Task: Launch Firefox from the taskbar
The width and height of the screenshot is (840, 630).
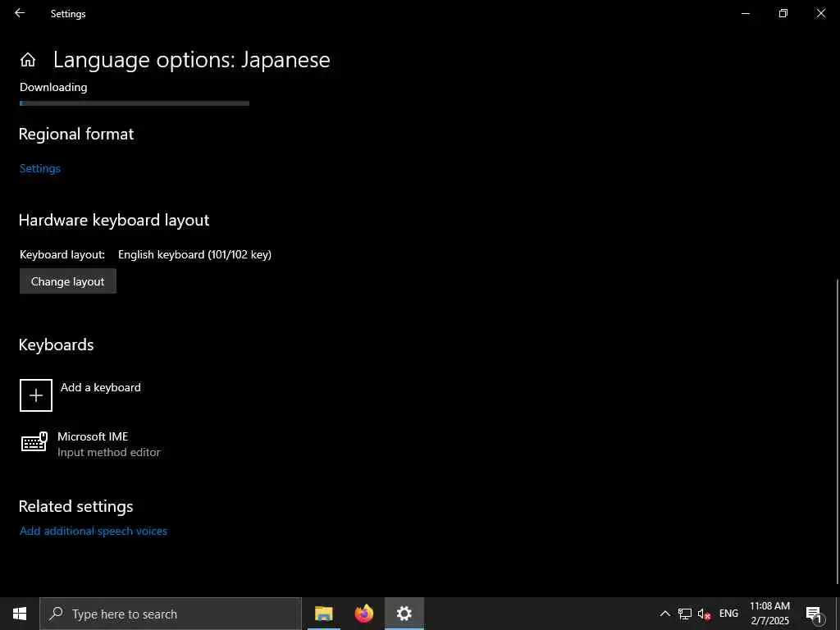Action: pos(363,614)
